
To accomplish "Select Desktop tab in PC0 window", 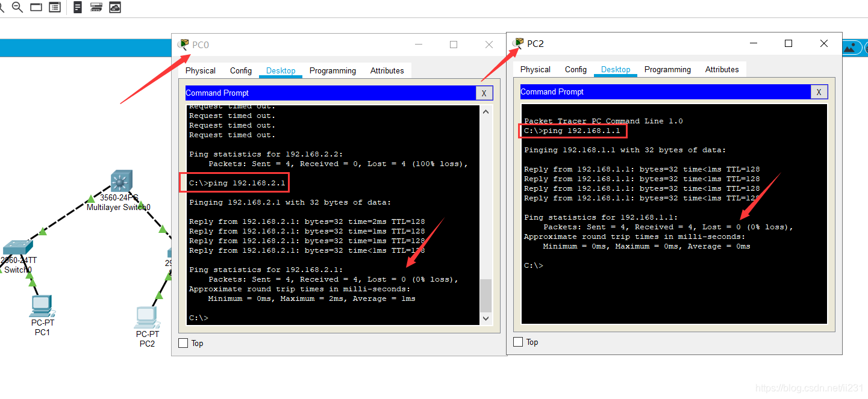I will click(281, 70).
